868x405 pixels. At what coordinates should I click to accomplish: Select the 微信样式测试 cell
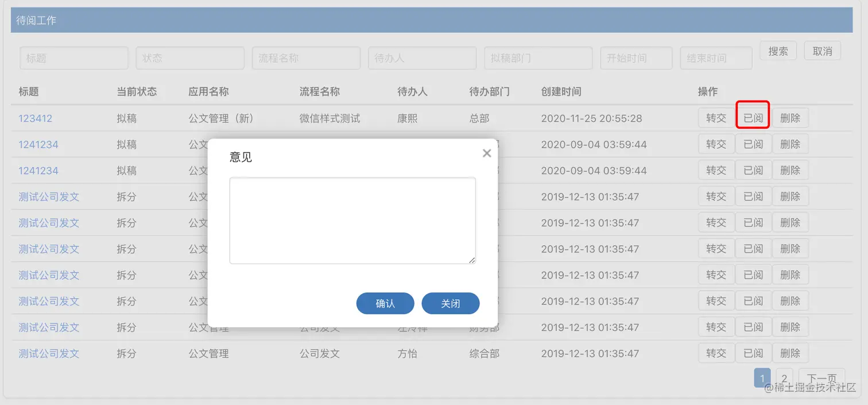[x=330, y=118]
